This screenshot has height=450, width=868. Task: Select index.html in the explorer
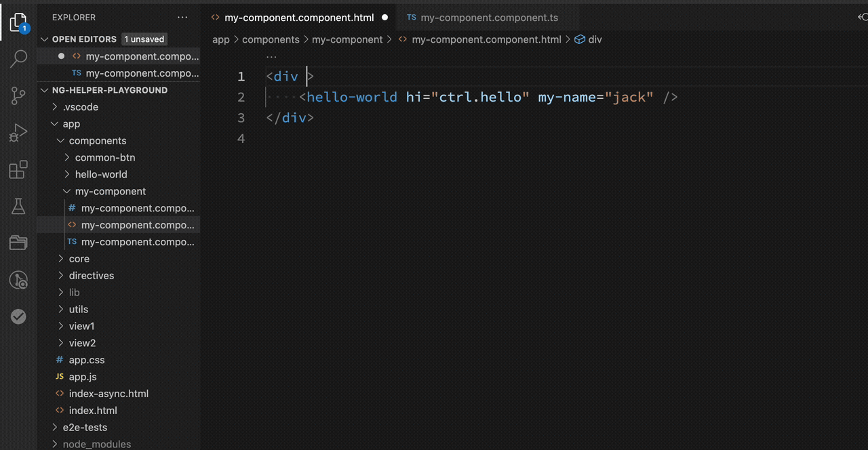click(x=93, y=410)
